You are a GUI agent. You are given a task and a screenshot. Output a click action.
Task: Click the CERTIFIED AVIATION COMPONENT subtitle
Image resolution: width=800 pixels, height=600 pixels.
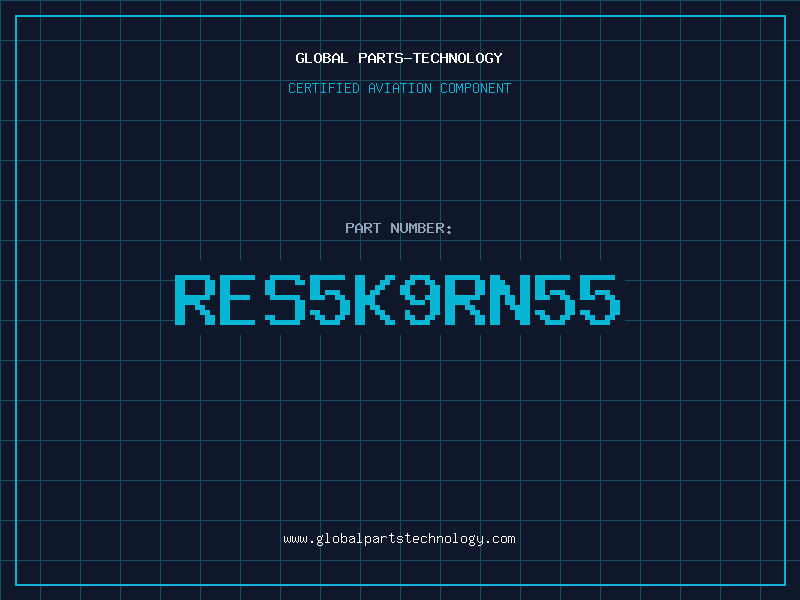click(x=399, y=88)
